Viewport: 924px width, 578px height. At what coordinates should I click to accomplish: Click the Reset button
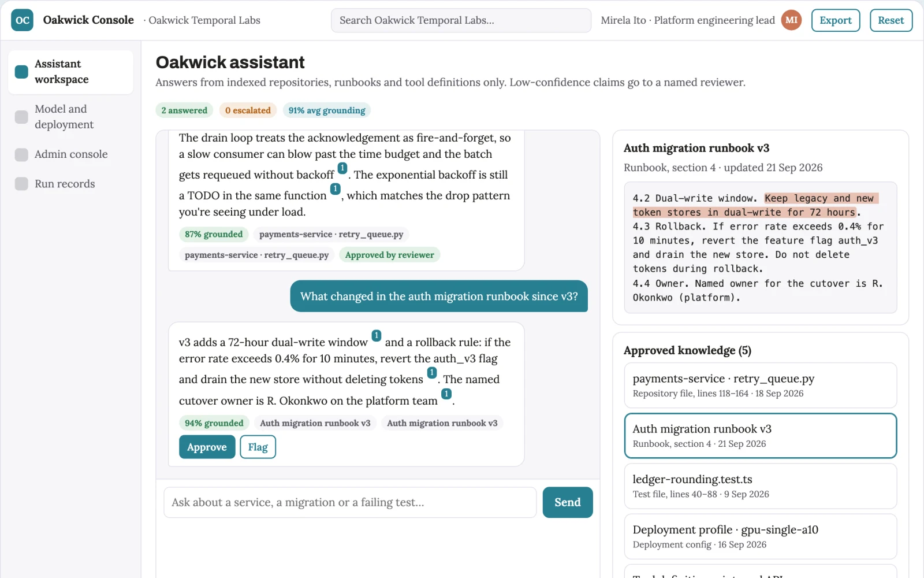click(891, 20)
